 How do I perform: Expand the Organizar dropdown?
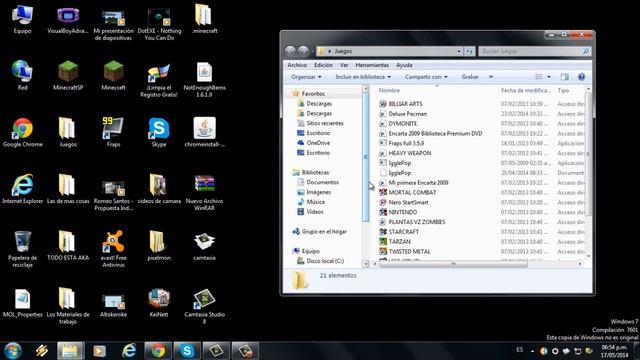(306, 77)
